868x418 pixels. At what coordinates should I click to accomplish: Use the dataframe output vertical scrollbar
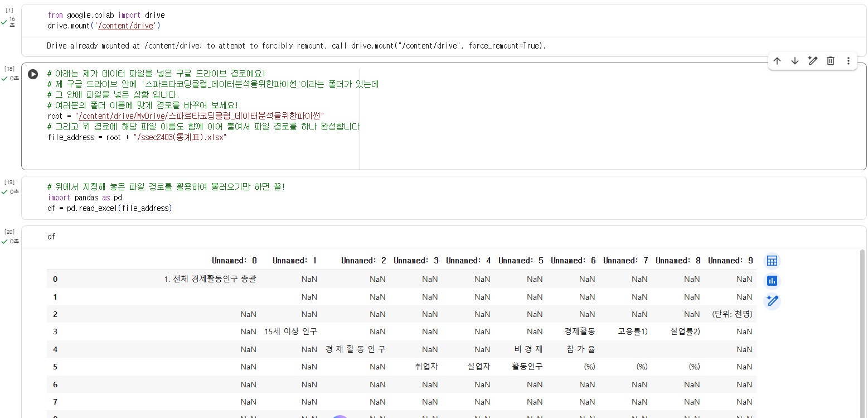click(x=863, y=333)
